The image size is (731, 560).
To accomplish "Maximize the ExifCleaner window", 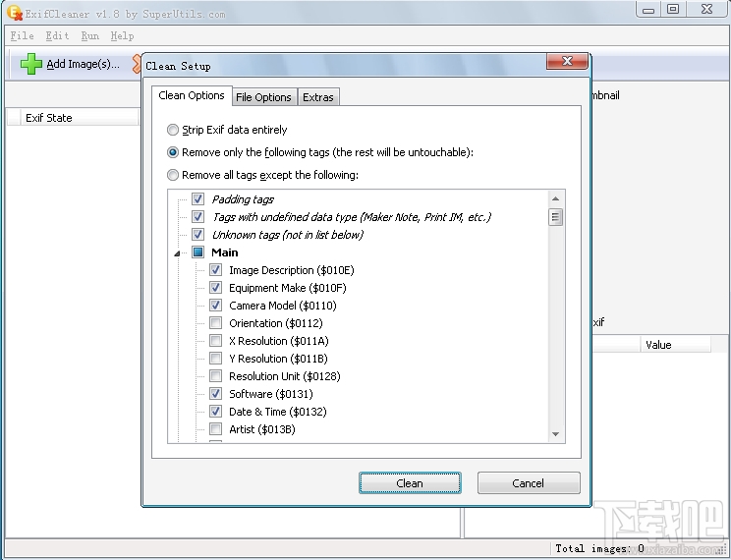I will [x=673, y=10].
